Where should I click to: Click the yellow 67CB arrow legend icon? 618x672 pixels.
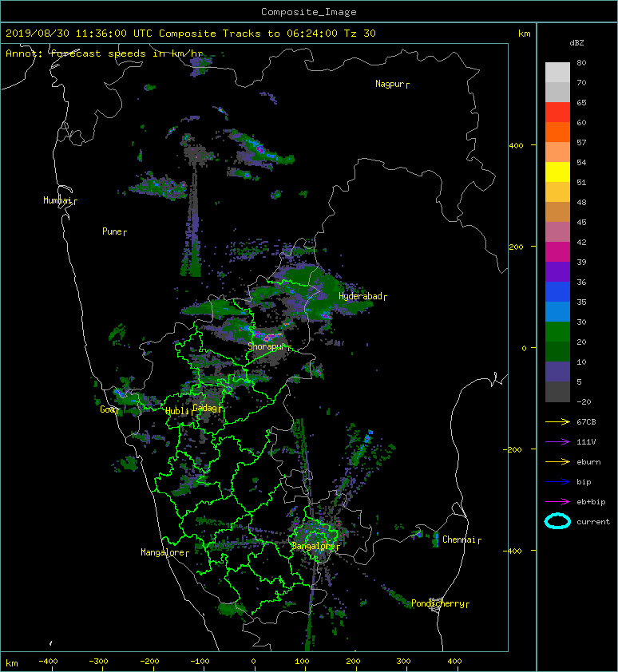point(557,422)
